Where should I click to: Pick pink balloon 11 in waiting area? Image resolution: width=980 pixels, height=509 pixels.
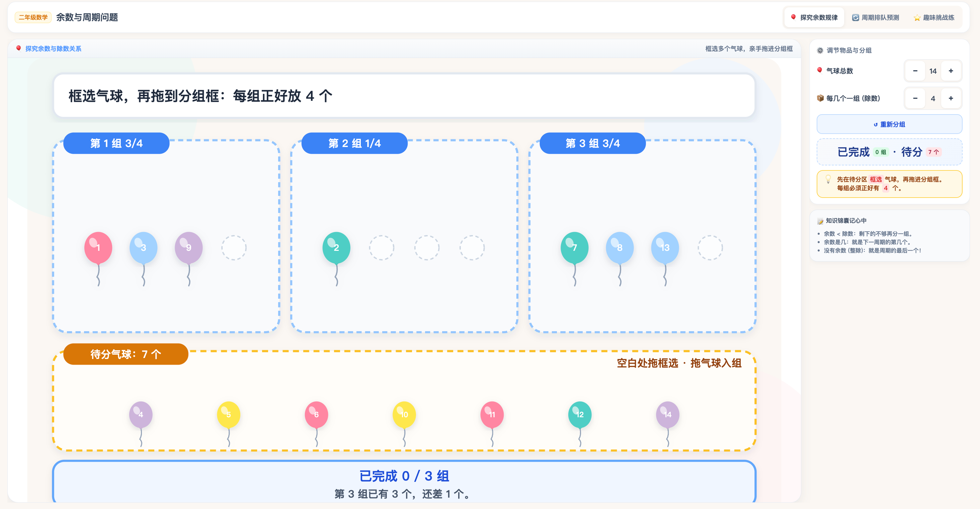492,415
